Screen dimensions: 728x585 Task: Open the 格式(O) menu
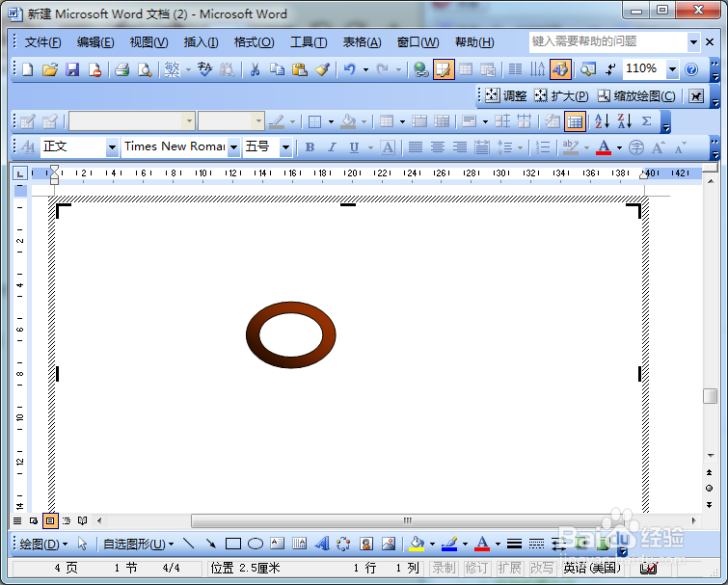[x=254, y=42]
